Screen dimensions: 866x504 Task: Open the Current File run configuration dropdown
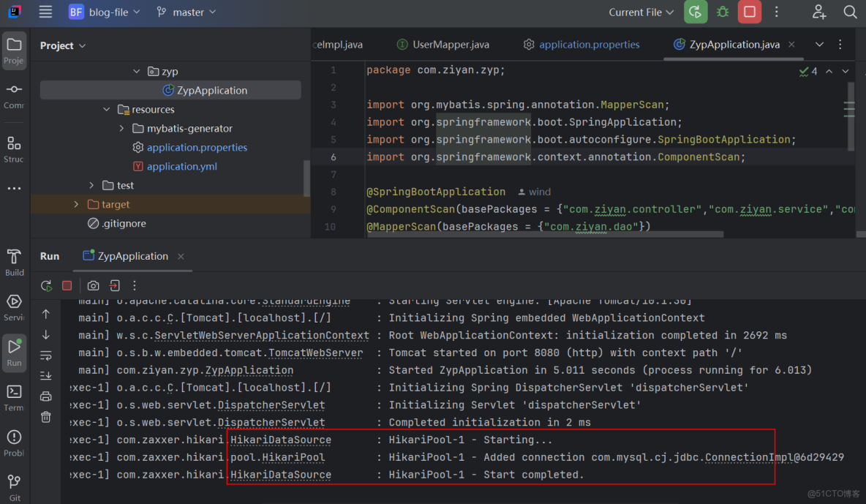click(x=641, y=12)
